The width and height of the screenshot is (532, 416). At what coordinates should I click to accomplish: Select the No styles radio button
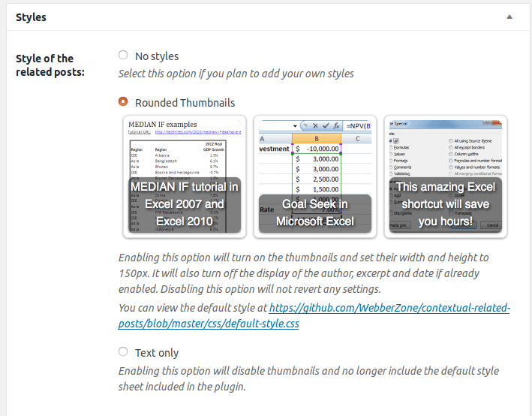tap(123, 55)
